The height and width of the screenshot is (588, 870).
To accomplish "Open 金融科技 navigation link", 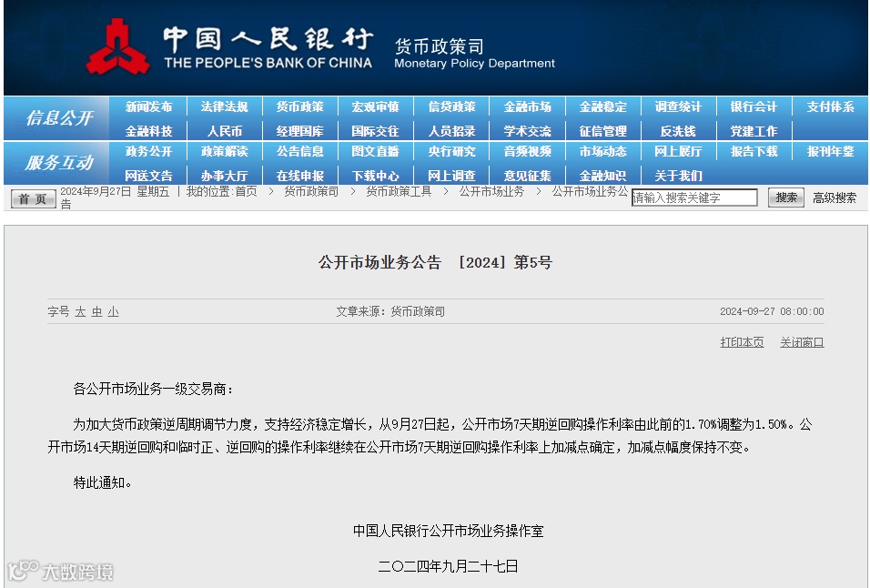I will (x=148, y=131).
